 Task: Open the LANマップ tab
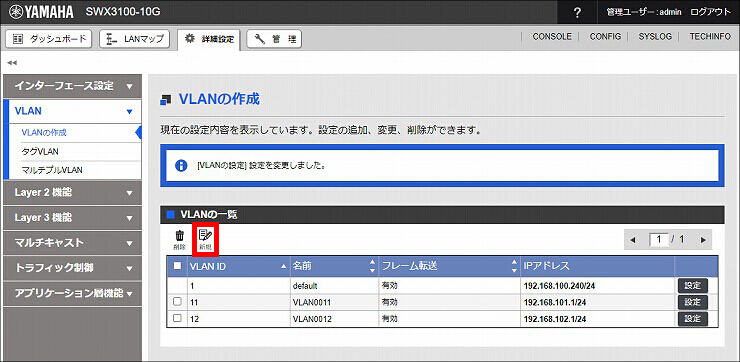[x=135, y=39]
